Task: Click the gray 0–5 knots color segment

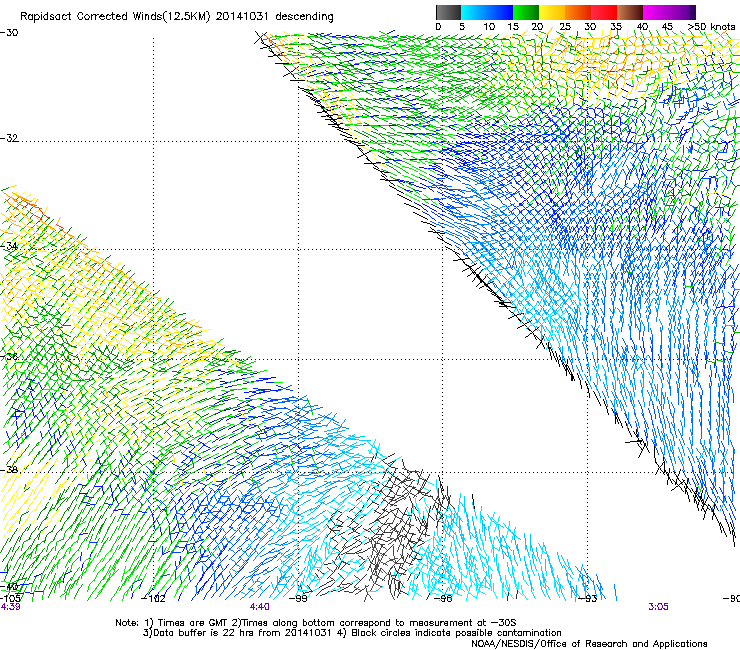Action: (448, 12)
